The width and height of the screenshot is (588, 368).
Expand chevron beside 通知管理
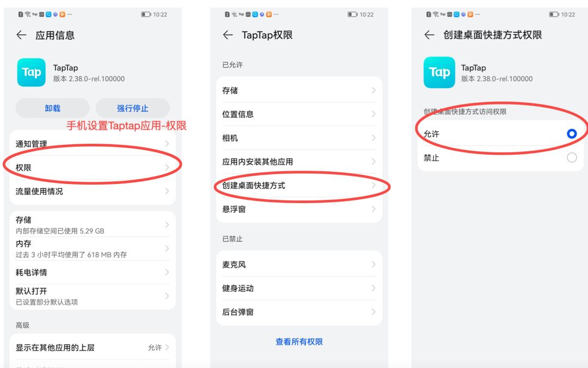pos(167,143)
